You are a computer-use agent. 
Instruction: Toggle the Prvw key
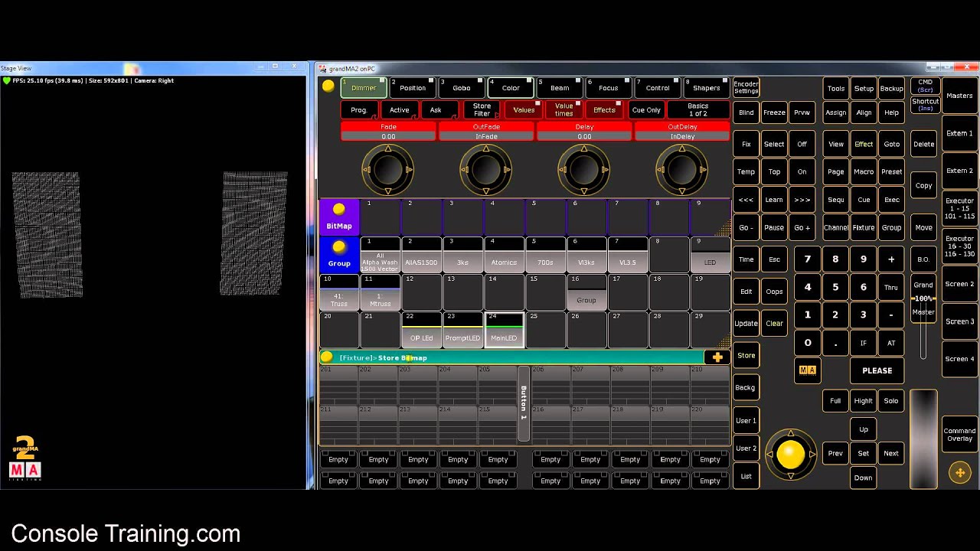point(802,112)
